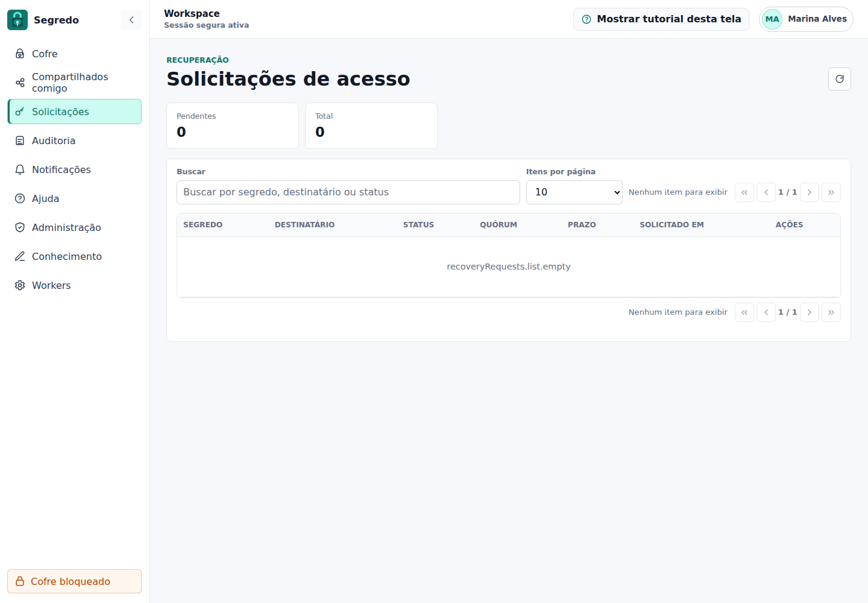This screenshot has height=603, width=868.
Task: Go to first page in bottom pagination
Action: point(744,312)
